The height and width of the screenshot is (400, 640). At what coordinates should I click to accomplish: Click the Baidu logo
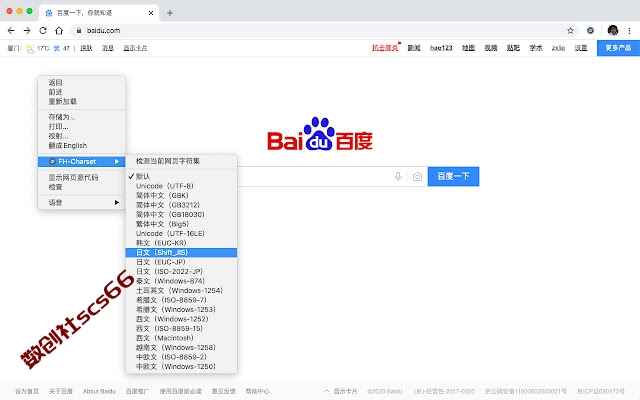click(x=320, y=133)
